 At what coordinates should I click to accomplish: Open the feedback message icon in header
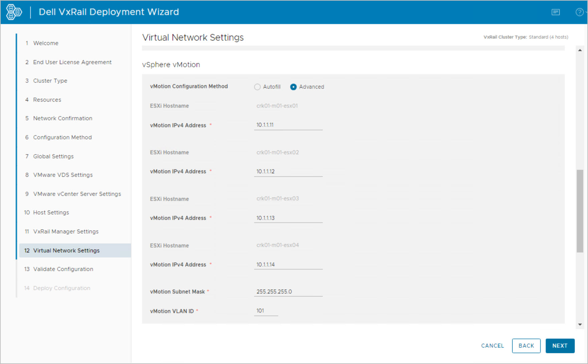point(556,12)
